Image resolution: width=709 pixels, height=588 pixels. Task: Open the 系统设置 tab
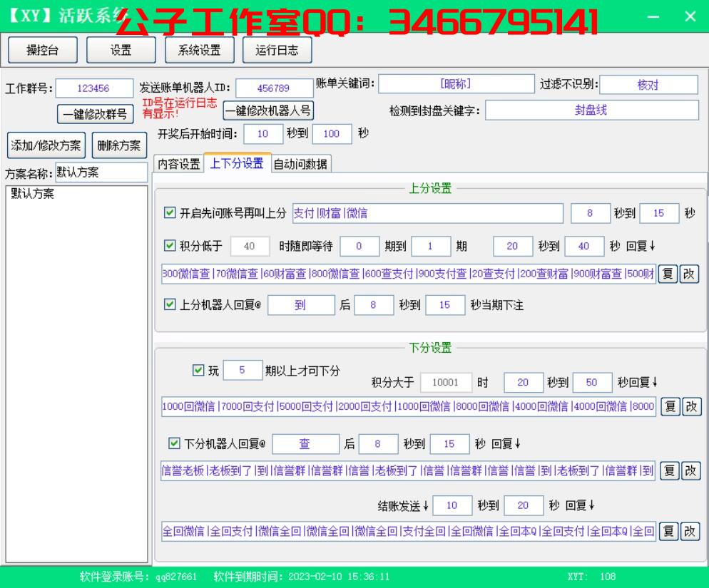point(200,50)
